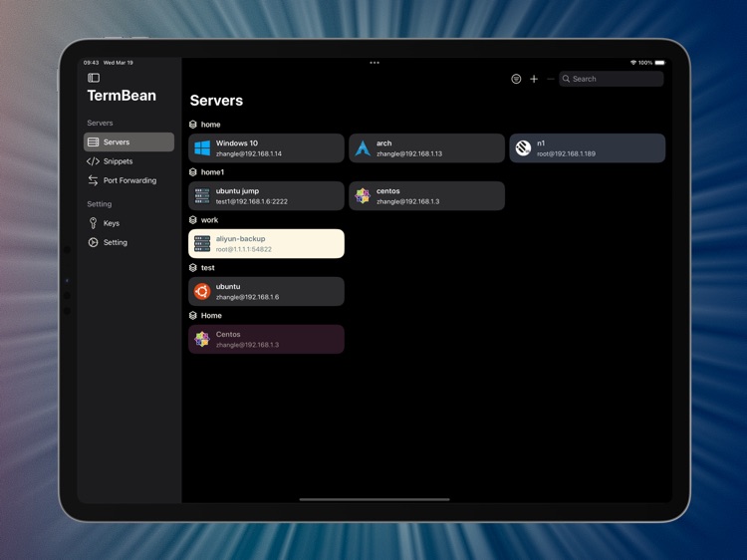Click address zhangle@192.168.1.6
The image size is (747, 560).
[x=247, y=297]
